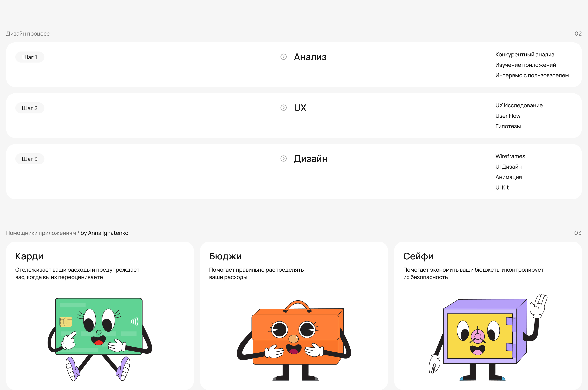Screen dimensions: 588x390
Task: Select the Шаг 2 pill label
Action: pyautogui.click(x=30, y=108)
